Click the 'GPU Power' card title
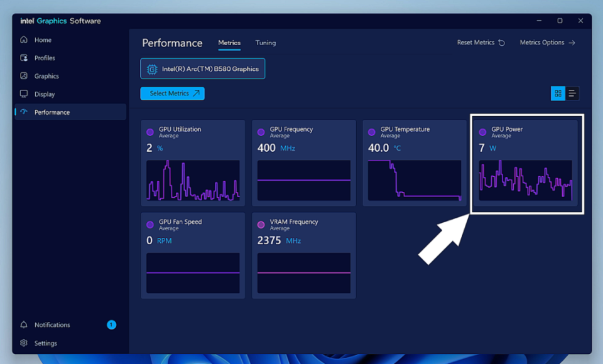603x364 pixels. click(x=507, y=129)
